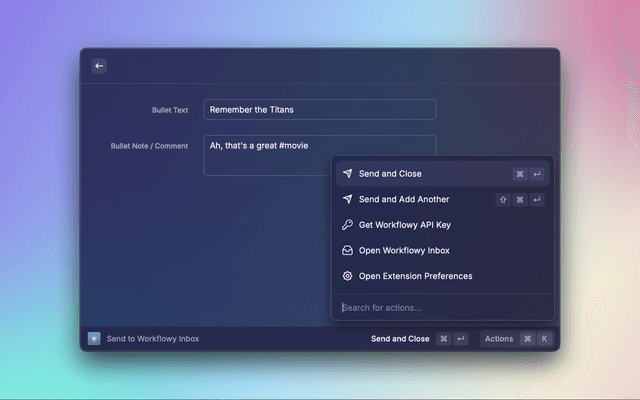Screen dimensions: 640x400
Task: Focus the Bullet Text input field
Action: point(320,110)
